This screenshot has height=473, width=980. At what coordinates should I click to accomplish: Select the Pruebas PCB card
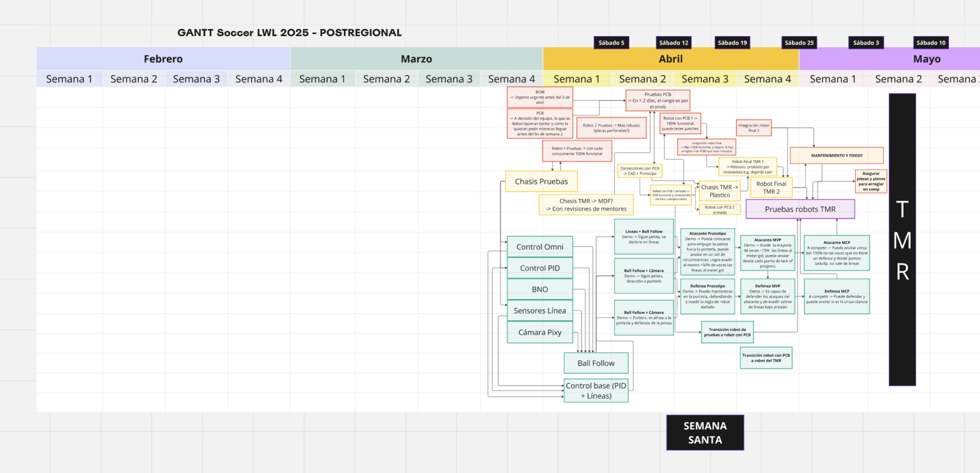(657, 100)
